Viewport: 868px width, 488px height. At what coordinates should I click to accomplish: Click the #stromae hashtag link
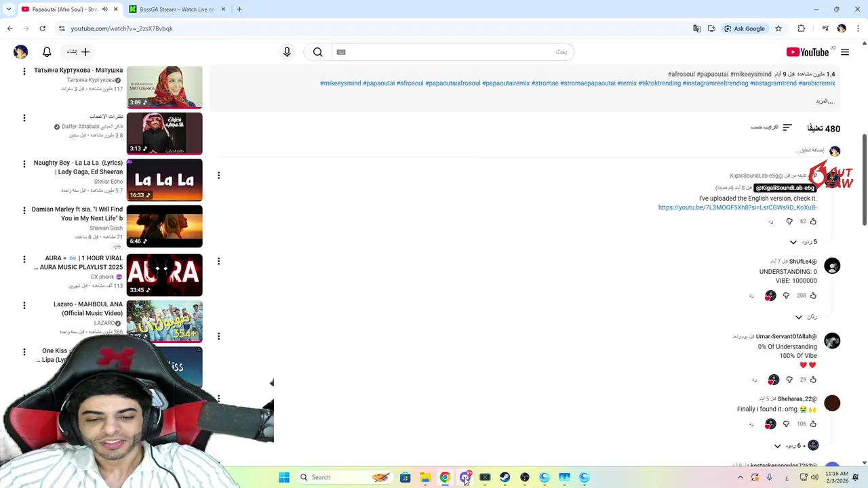[545, 83]
